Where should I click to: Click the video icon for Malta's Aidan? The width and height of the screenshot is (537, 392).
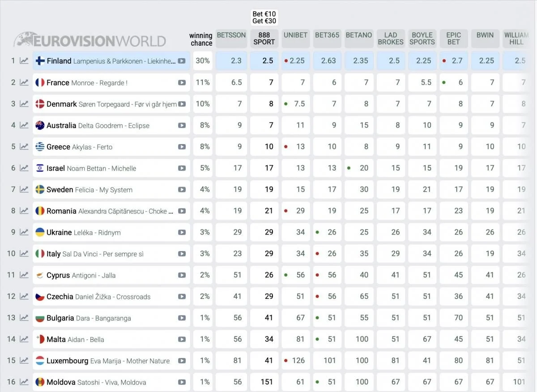point(182,339)
